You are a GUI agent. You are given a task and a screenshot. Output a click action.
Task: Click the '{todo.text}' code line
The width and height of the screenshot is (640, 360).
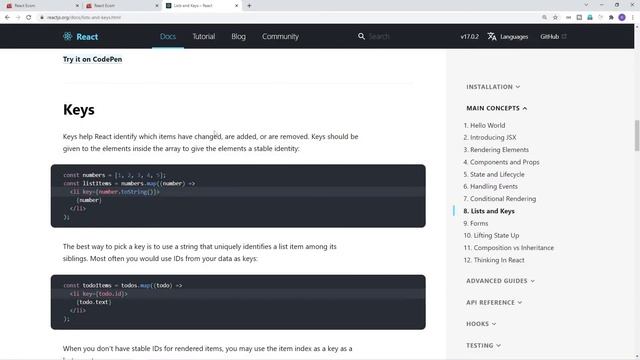pos(94,302)
